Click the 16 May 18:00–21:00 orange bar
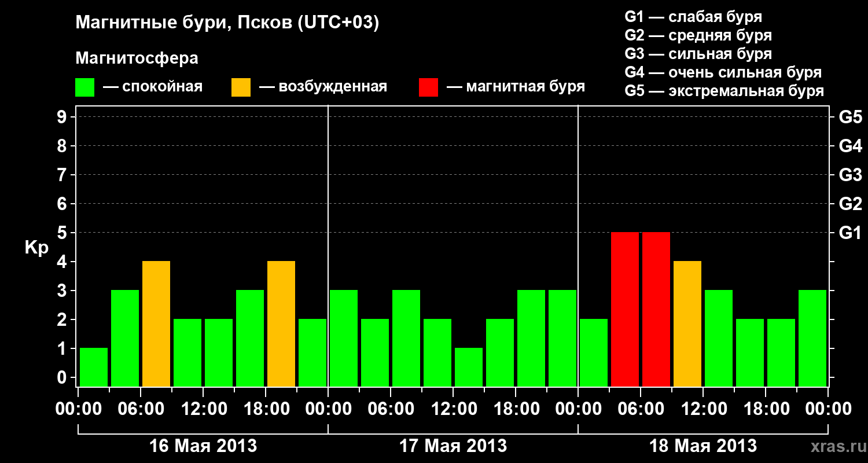 tap(281, 324)
